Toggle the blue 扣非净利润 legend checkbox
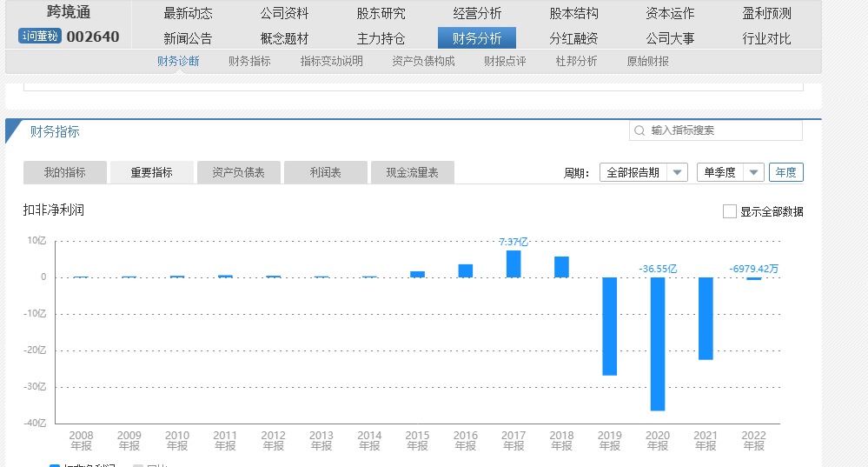868x467 pixels. (x=56, y=465)
